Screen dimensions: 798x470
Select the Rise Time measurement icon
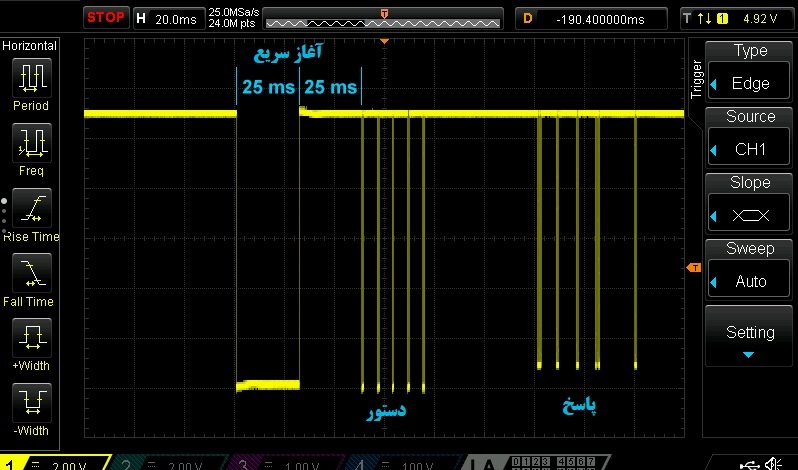point(32,209)
